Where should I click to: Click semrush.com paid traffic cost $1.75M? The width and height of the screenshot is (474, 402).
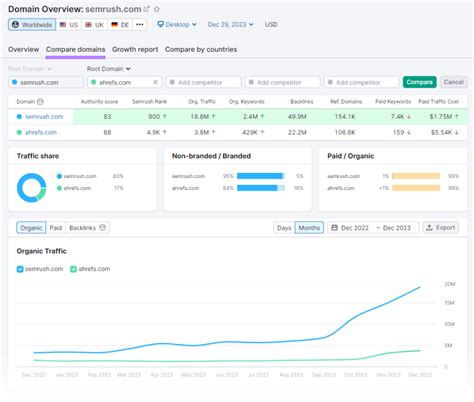(x=441, y=117)
